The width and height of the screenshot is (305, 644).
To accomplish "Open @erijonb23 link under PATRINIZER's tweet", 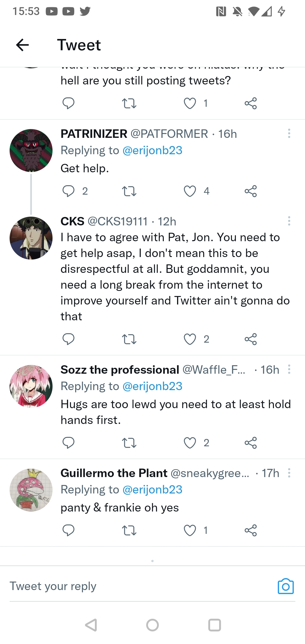I will 152,150.
